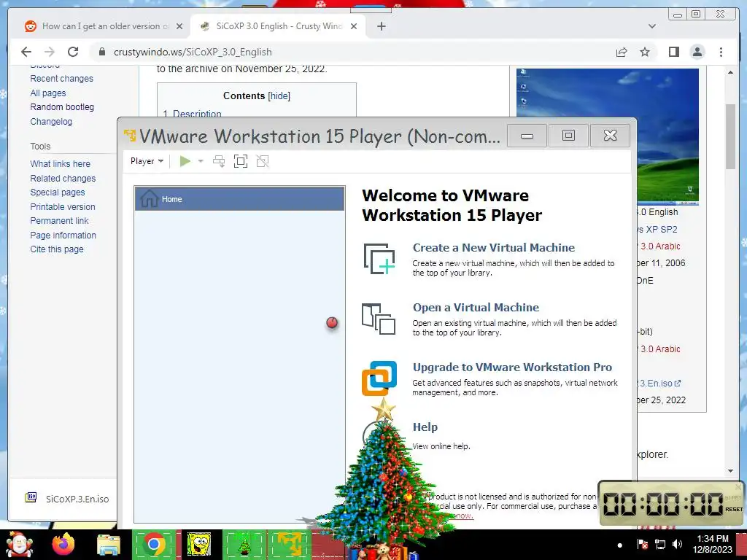The height and width of the screenshot is (560, 747).
Task: Open Page information link
Action: click(x=63, y=236)
